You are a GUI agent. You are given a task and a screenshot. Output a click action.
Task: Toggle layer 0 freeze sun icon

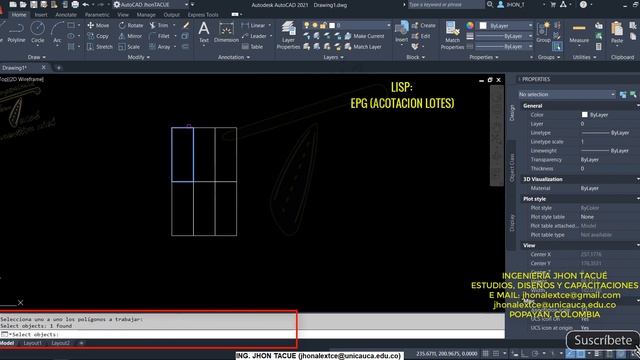click(315, 25)
